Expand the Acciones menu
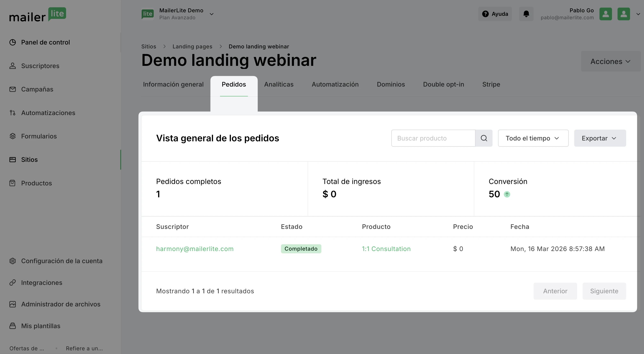The image size is (644, 354). [610, 62]
